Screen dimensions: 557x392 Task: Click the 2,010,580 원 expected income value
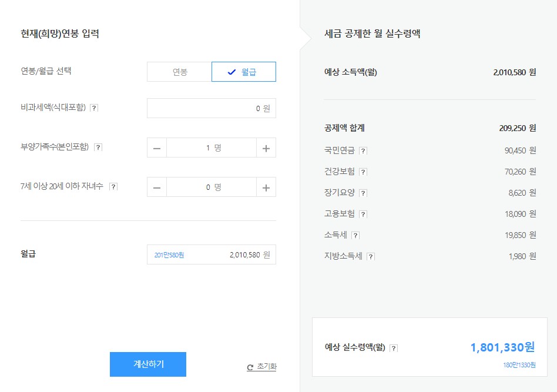514,72
